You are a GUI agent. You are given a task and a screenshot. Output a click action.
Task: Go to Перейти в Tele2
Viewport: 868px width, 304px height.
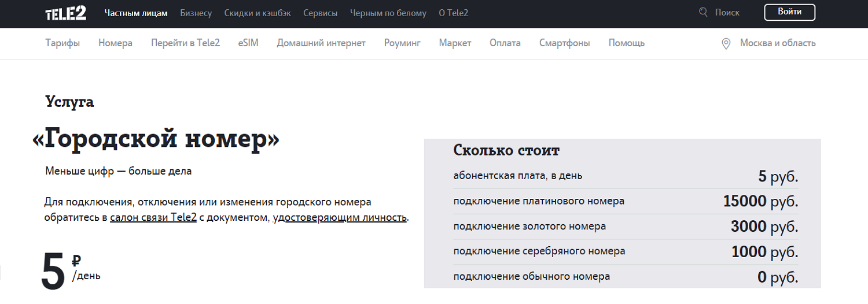point(185,43)
